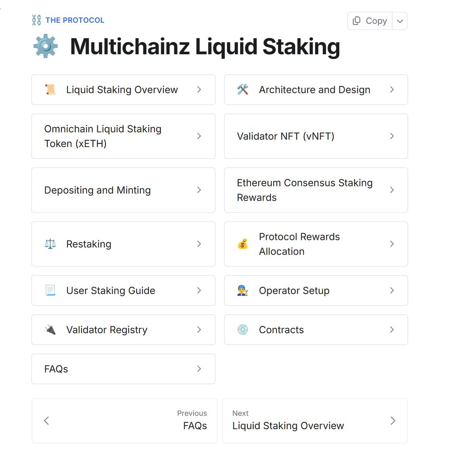Screen dimensions: 474x476
Task: Click the clipboard icon in the Copy button
Action: 357,21
